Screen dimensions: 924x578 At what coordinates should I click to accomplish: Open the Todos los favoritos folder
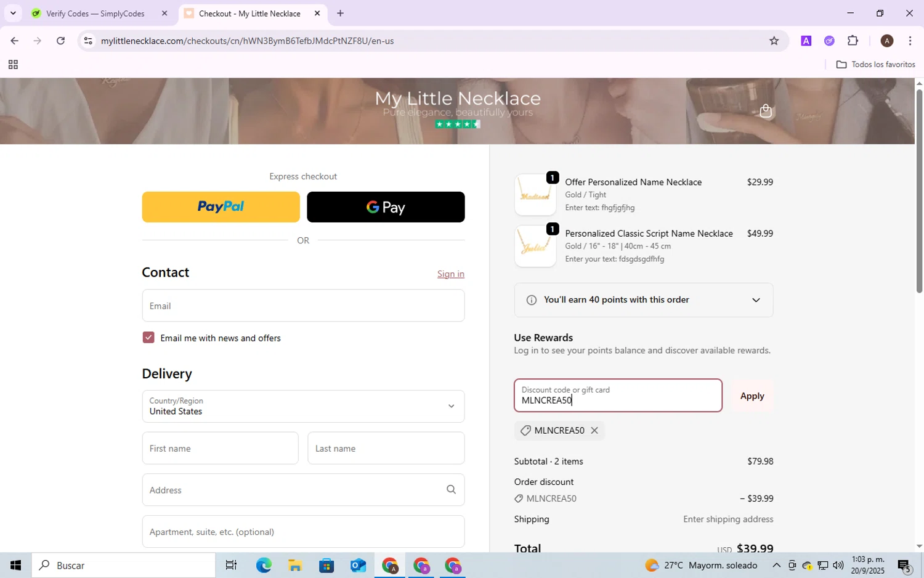pos(875,65)
